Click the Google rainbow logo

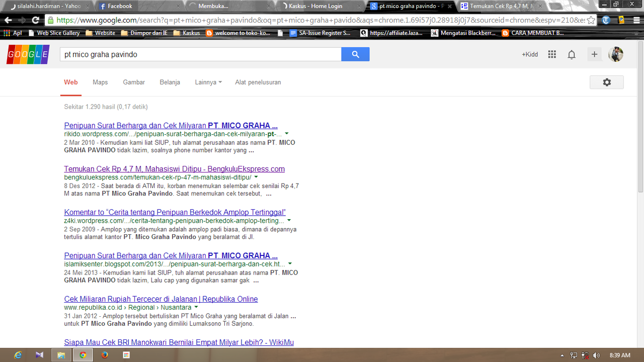coord(28,54)
